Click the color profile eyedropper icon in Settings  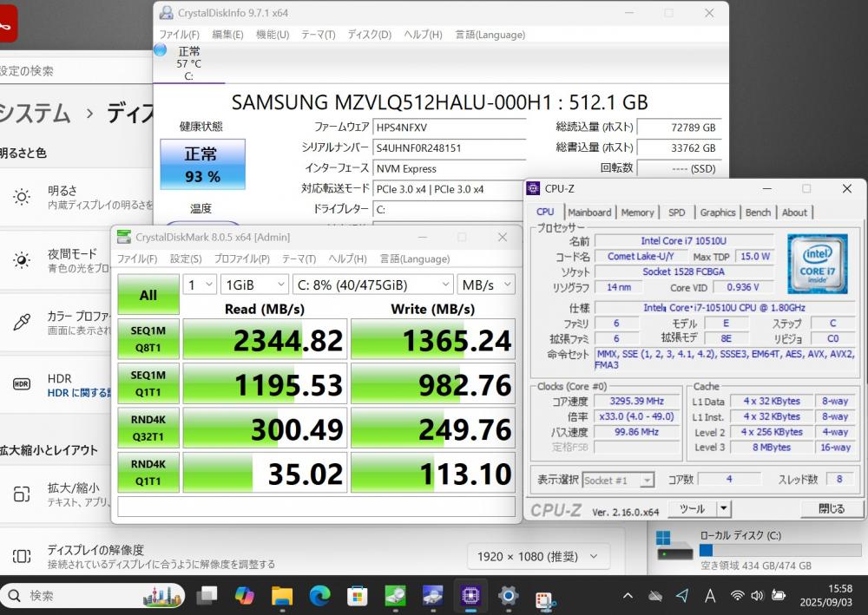pyautogui.click(x=22, y=322)
